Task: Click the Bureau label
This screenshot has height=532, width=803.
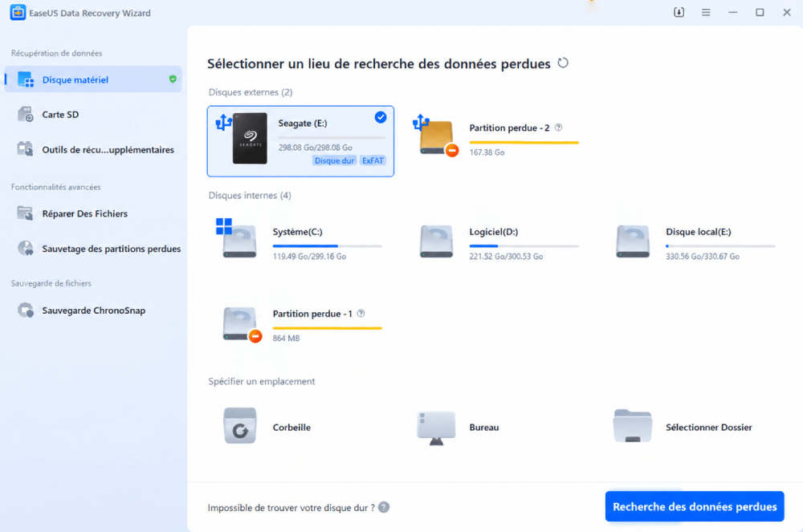Action: click(484, 427)
